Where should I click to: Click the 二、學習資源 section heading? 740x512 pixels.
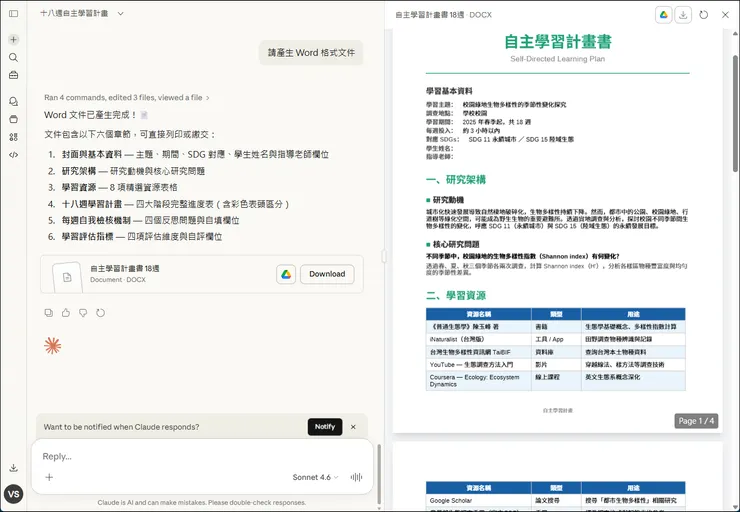(x=456, y=295)
